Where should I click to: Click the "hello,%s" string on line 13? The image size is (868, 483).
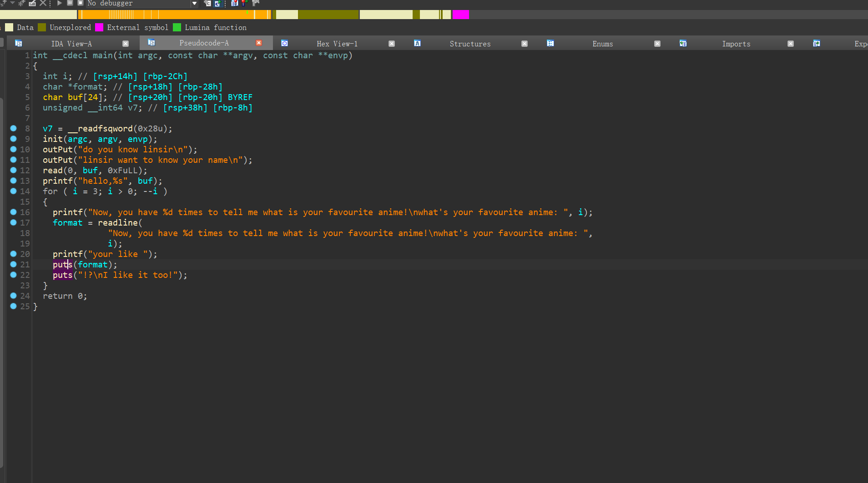point(103,181)
